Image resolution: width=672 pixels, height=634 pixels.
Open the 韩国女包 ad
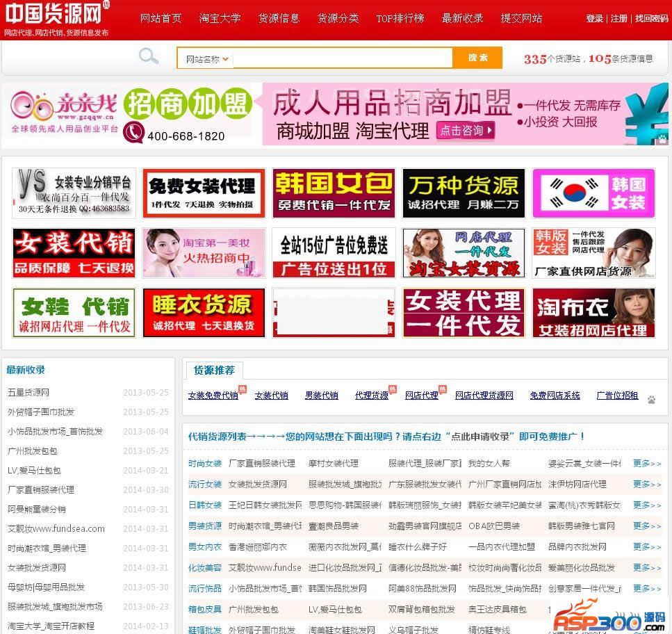click(x=334, y=193)
